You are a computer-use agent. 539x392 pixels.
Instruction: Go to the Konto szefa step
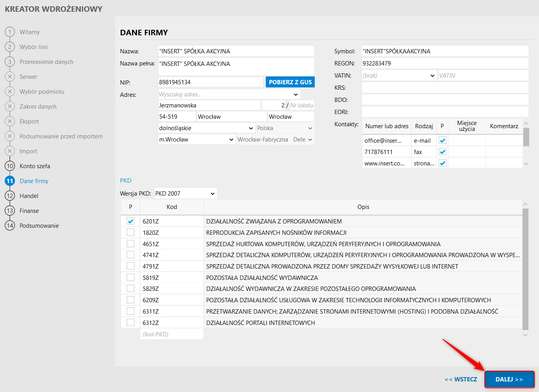pos(35,166)
